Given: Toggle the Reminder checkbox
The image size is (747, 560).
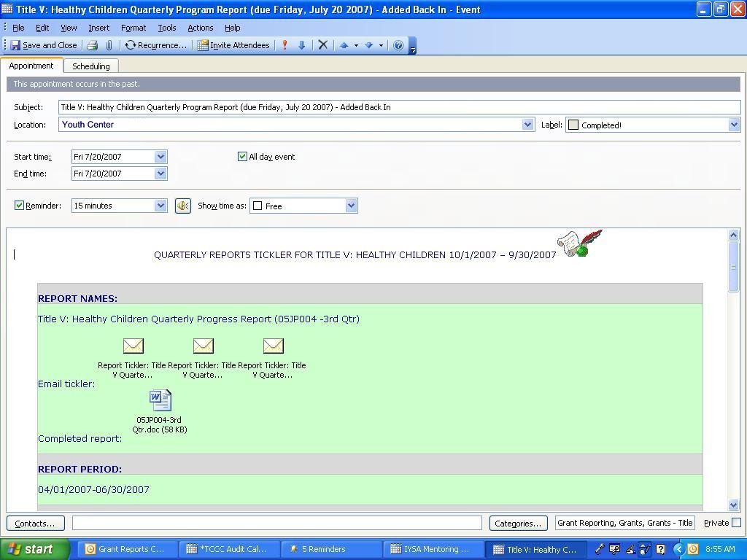Looking at the screenshot, I should (x=20, y=206).
